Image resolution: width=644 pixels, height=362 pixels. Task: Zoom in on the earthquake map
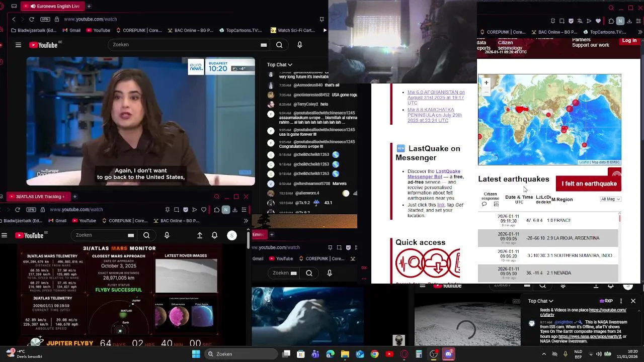486,82
